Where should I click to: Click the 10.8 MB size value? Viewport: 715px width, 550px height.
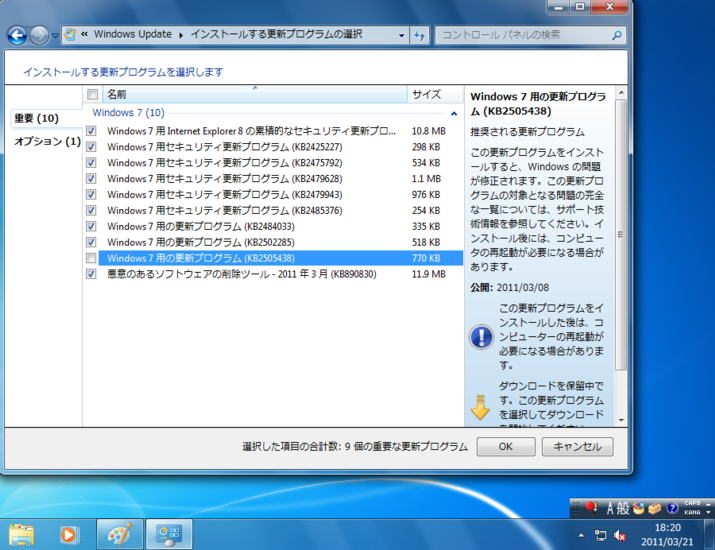click(x=428, y=131)
